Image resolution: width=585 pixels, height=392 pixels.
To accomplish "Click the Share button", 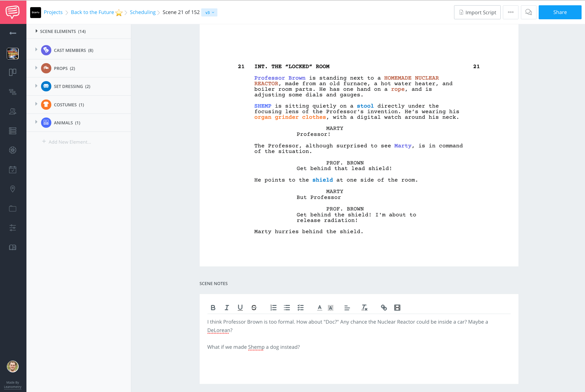I will pos(560,12).
